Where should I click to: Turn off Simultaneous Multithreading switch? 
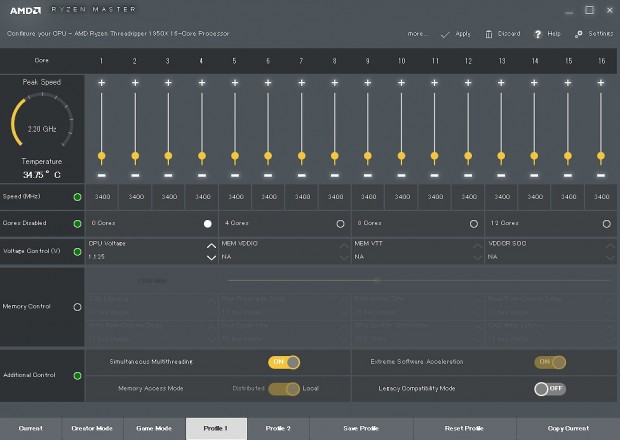click(x=284, y=362)
